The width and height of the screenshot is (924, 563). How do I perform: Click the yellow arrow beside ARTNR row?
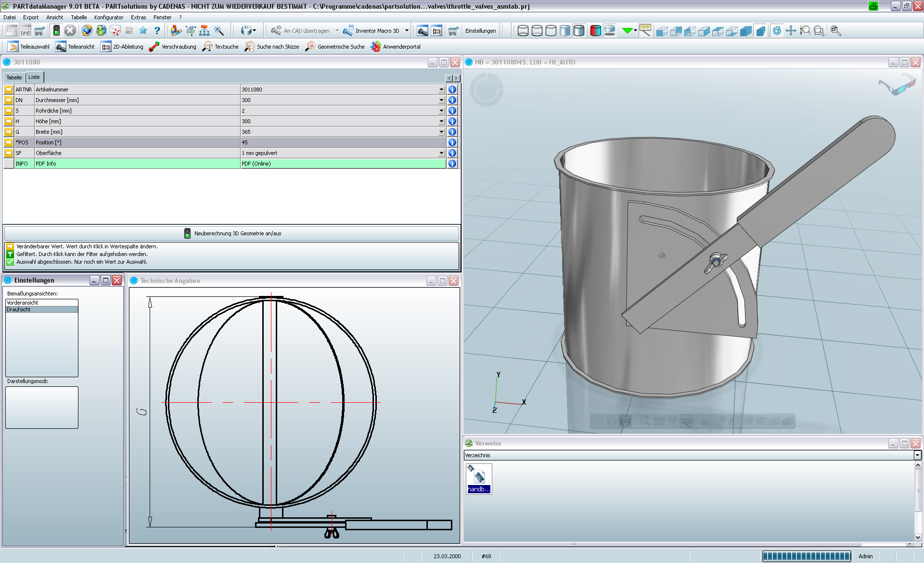(x=9, y=90)
